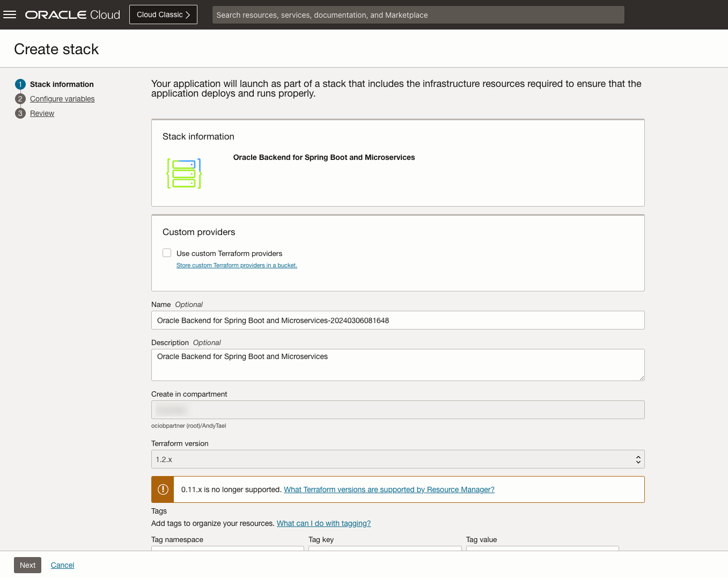Click the orange warning exclamation icon

coord(163,489)
